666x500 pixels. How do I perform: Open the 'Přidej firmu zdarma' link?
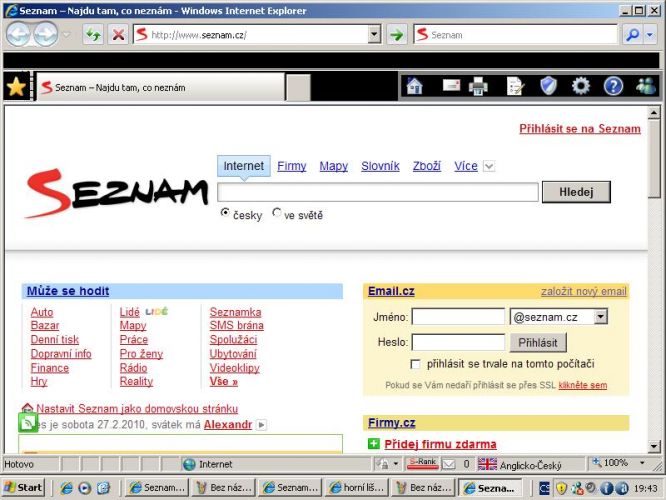[440, 444]
